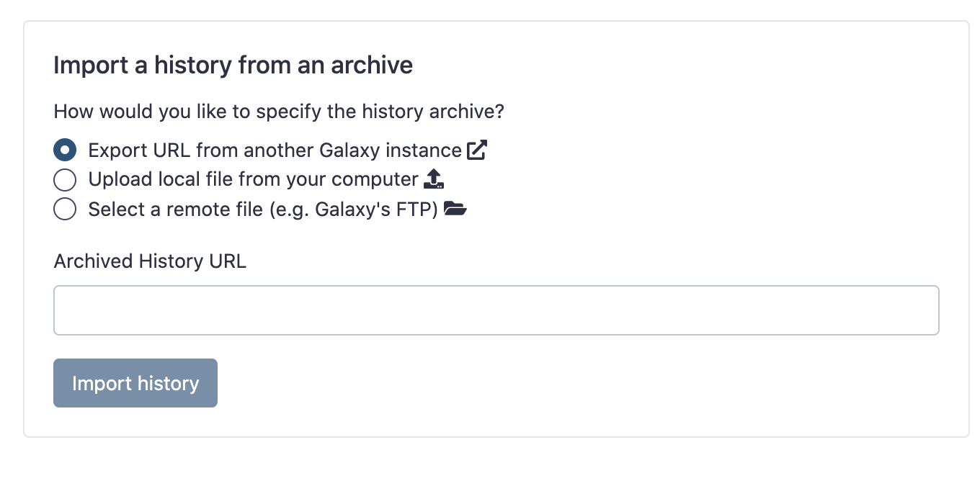Viewport: 980px width, 491px height.
Task: Select Export URL from another Galaxy instance
Action: [x=65, y=150]
